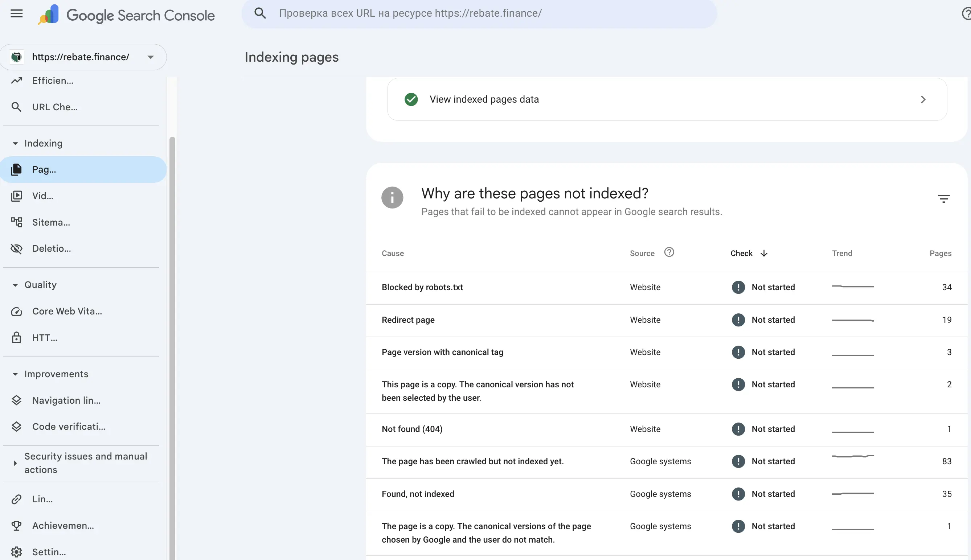Select the Video pages sidebar icon
This screenshot has height=560, width=971.
coord(17,196)
